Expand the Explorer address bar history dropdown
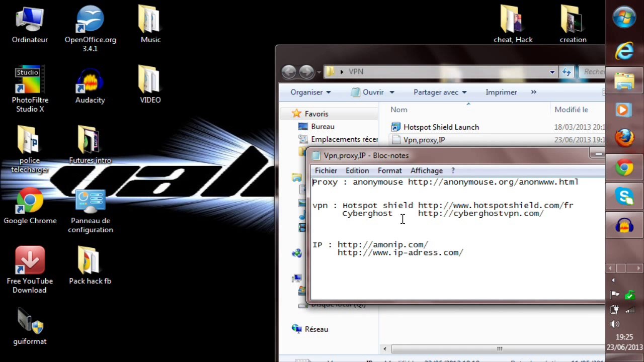 click(x=552, y=72)
